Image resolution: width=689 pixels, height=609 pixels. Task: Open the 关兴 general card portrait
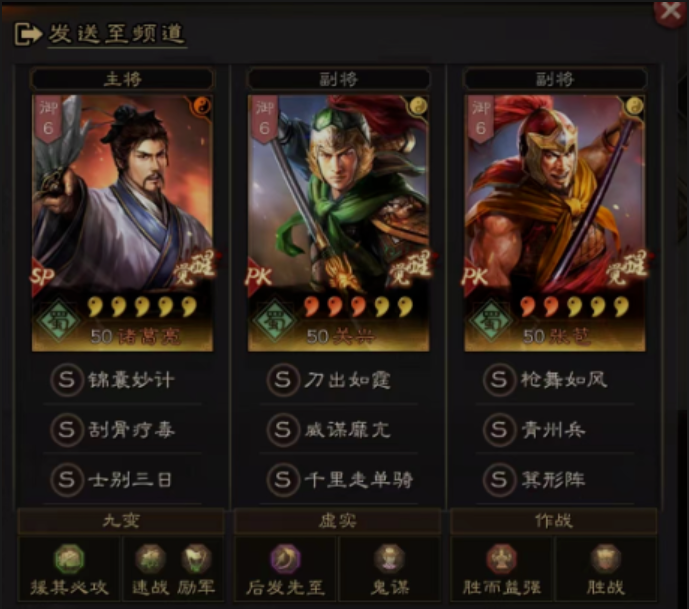tap(338, 223)
